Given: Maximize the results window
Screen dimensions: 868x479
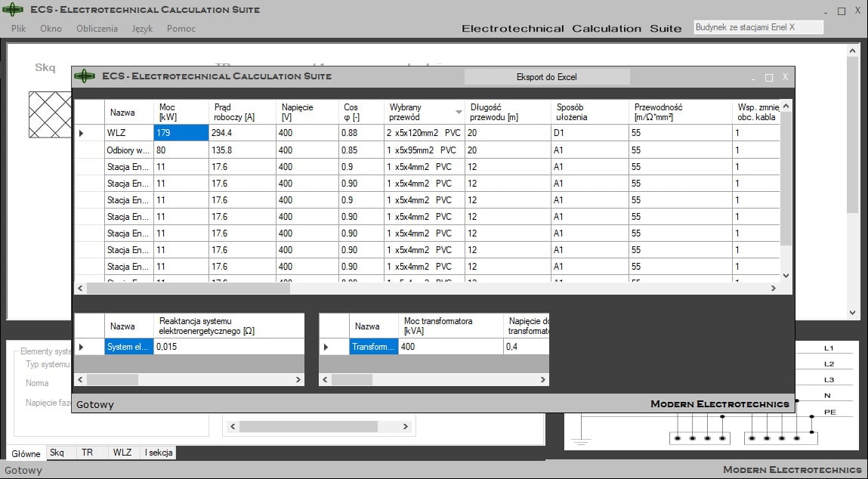Looking at the screenshot, I should [769, 78].
